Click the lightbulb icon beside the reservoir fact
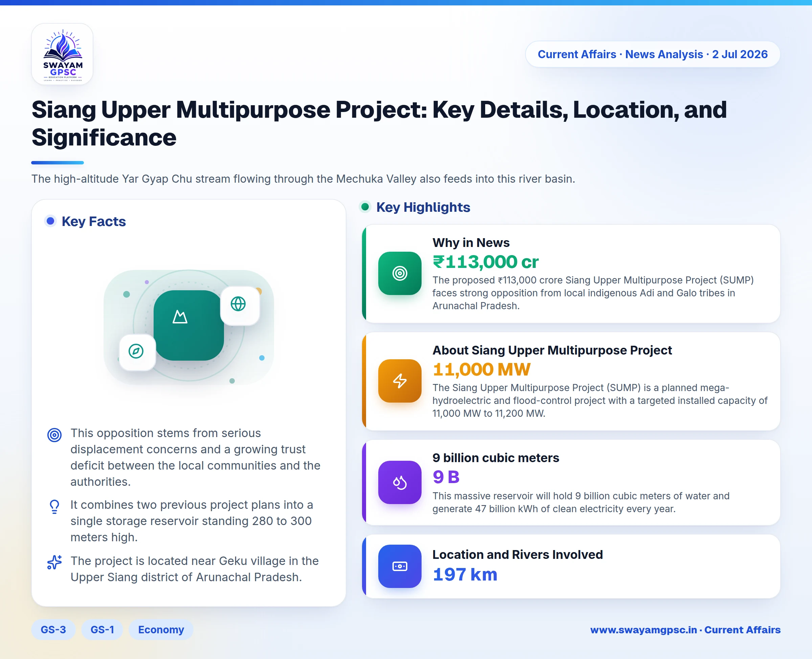812x659 pixels. click(54, 506)
